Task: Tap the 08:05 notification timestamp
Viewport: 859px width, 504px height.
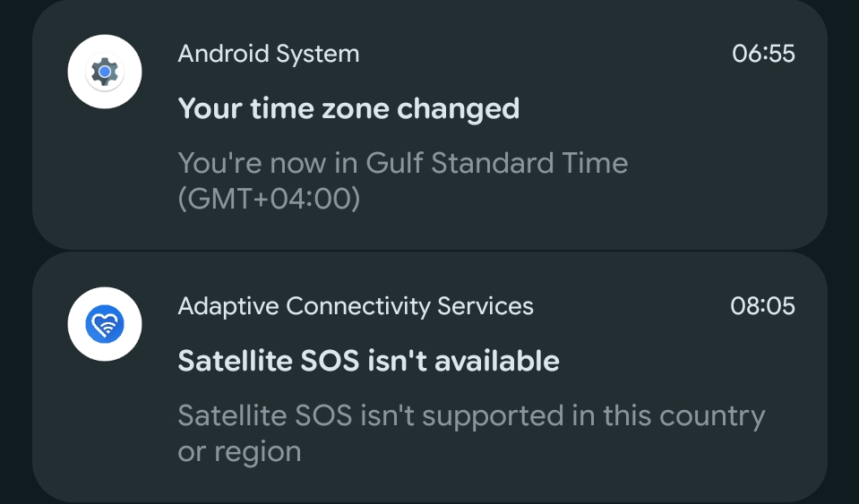Action: [762, 306]
